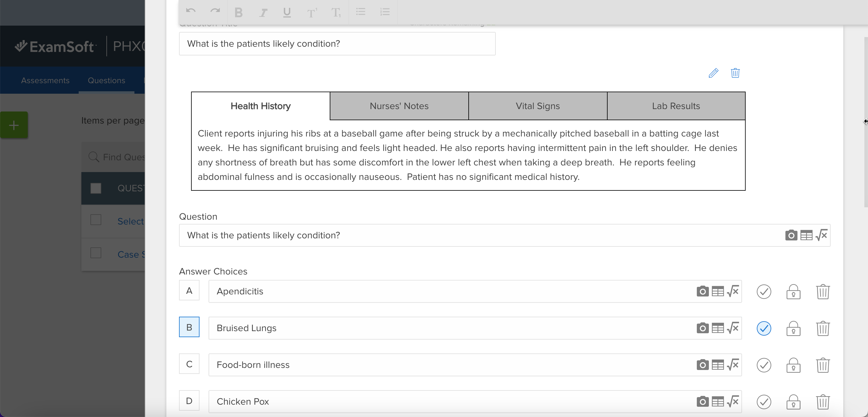Add table to answer Apendicitis
Screen dimensions: 868x417
[718, 291]
